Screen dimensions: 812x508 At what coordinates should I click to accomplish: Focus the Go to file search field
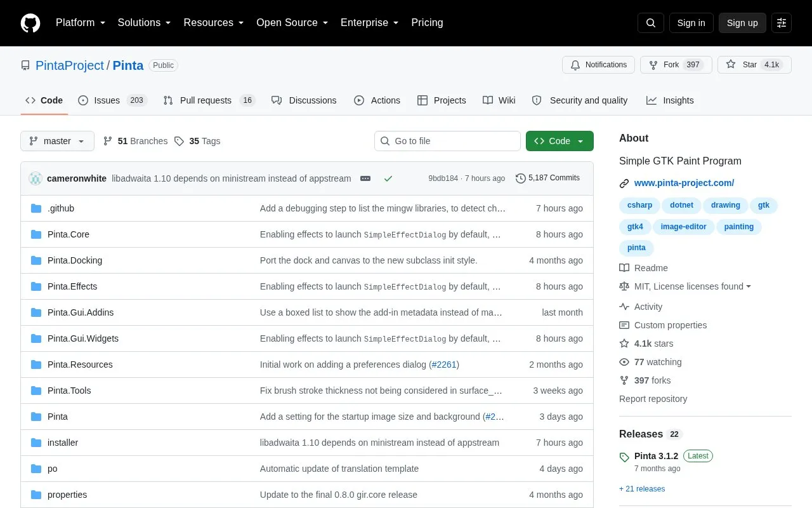(447, 141)
